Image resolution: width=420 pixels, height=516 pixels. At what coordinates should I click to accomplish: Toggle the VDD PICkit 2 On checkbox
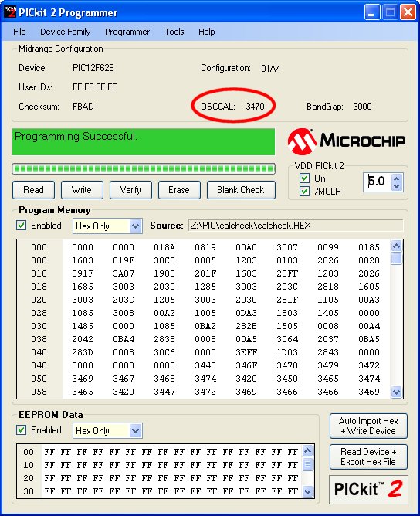tap(304, 178)
